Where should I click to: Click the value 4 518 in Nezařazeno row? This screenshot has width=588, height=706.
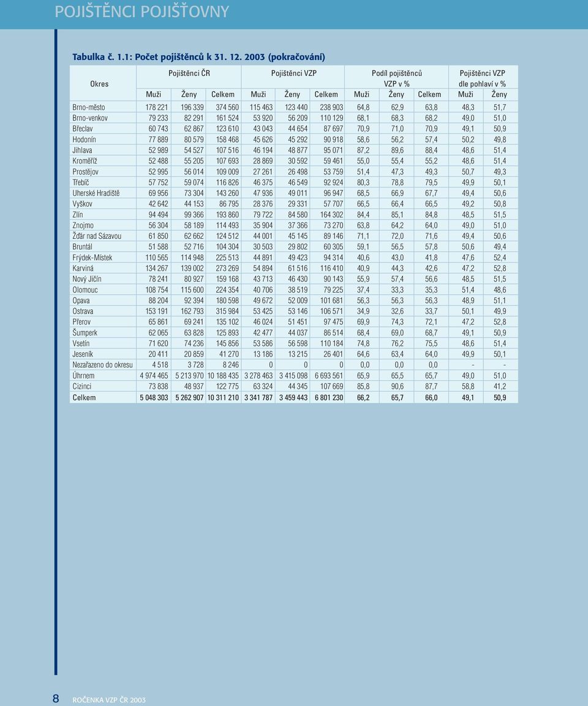(160, 365)
